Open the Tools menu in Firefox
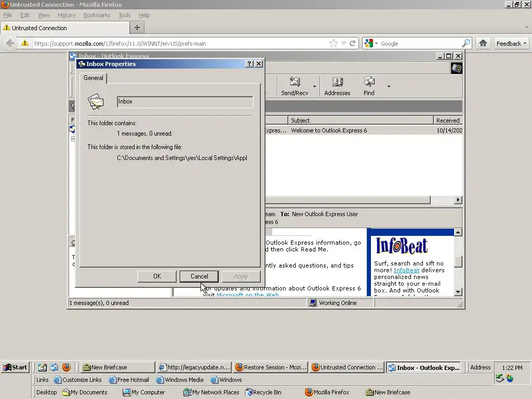Image resolution: width=532 pixels, height=399 pixels. (125, 15)
